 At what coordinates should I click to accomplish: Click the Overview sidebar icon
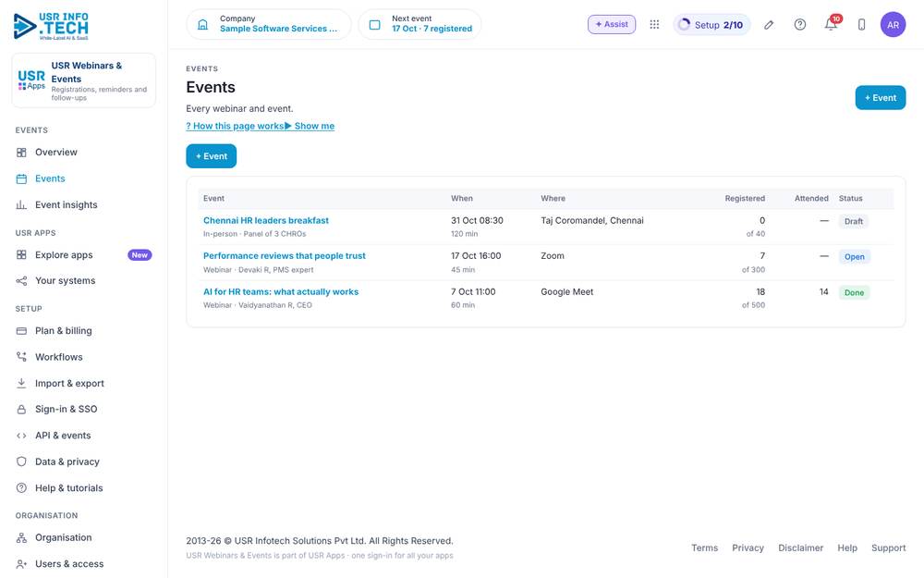tap(21, 153)
